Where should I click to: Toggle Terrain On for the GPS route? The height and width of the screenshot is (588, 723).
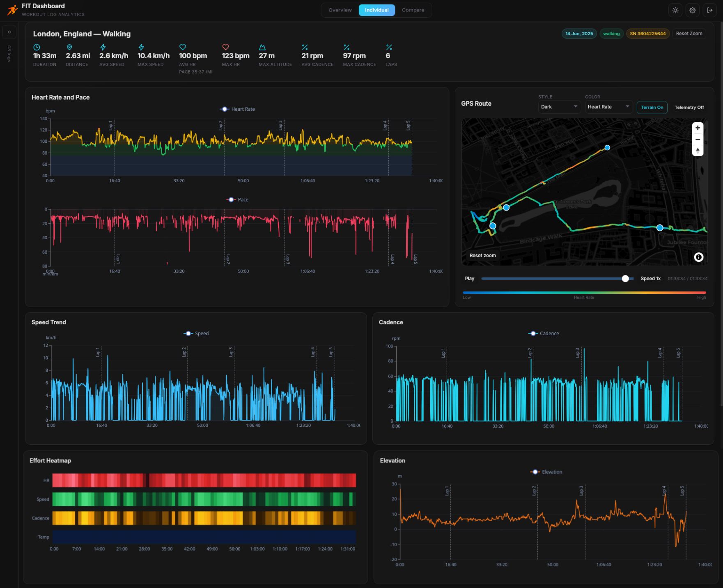(x=652, y=107)
